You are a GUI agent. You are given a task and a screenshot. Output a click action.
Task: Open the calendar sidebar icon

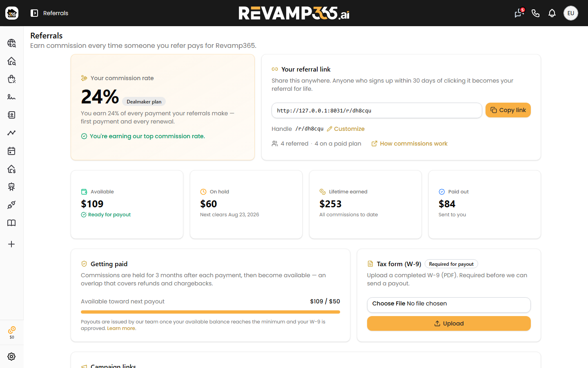pos(11,151)
